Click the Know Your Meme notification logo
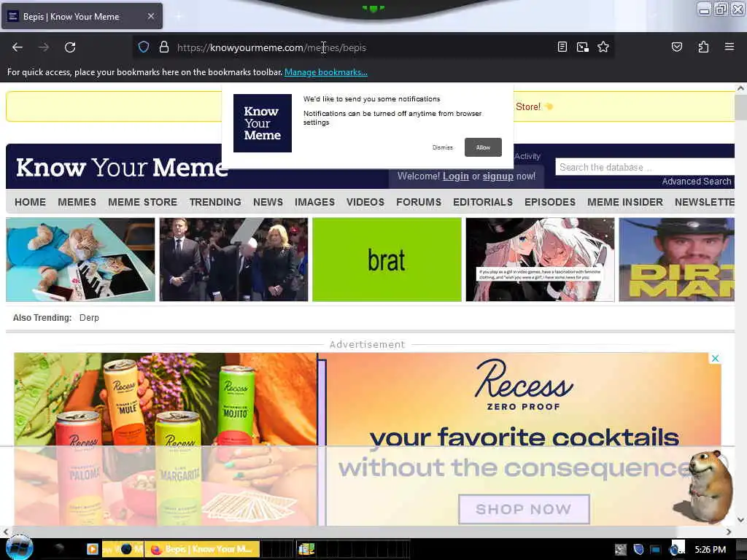This screenshot has width=747, height=560. [263, 123]
